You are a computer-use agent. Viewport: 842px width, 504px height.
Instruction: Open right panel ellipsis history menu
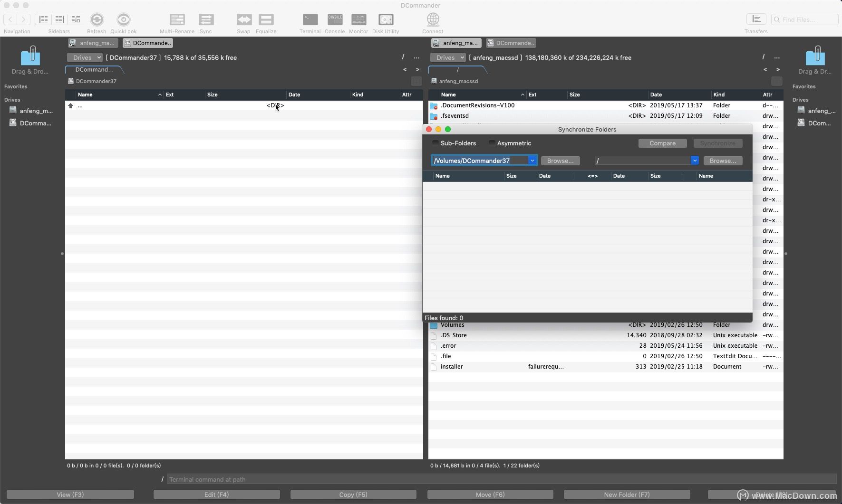point(777,57)
